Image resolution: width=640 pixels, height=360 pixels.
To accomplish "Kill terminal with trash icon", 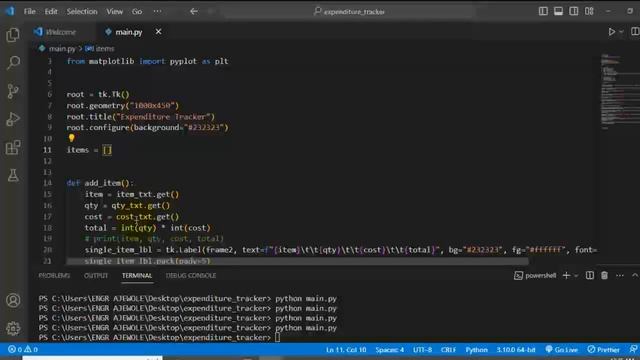I will click(604, 276).
